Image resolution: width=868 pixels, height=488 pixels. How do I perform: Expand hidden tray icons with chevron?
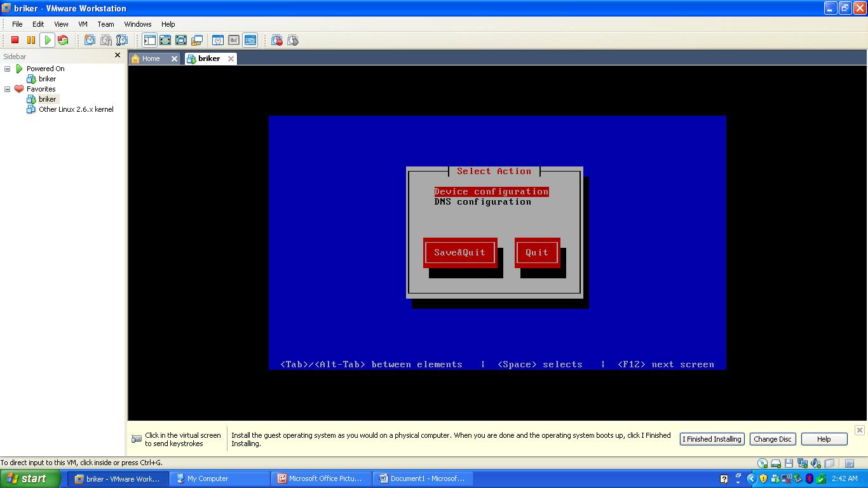point(751,478)
